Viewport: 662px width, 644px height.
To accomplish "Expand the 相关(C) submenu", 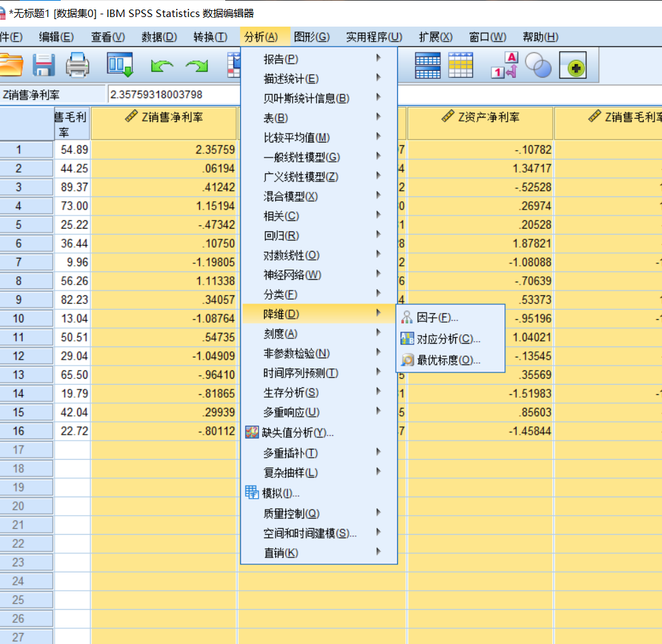I will tap(319, 216).
